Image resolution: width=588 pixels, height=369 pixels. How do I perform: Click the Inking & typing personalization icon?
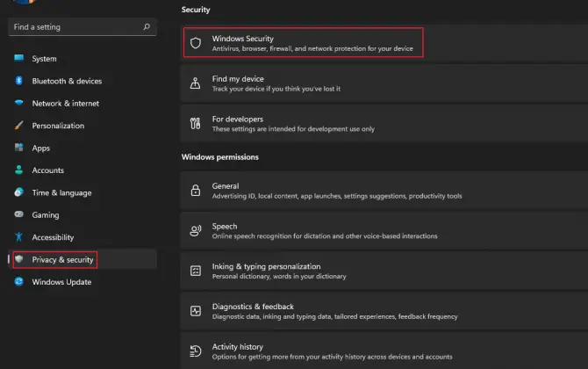(196, 271)
